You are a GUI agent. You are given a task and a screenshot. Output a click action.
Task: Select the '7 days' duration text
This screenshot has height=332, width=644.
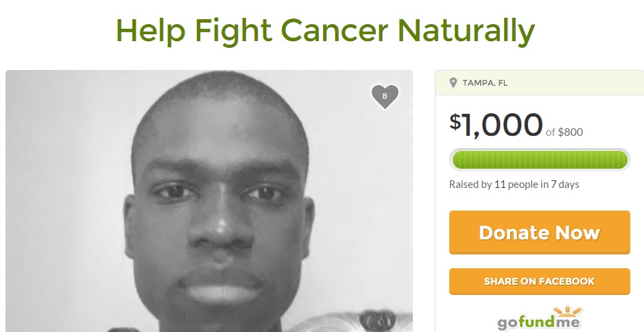565,185
